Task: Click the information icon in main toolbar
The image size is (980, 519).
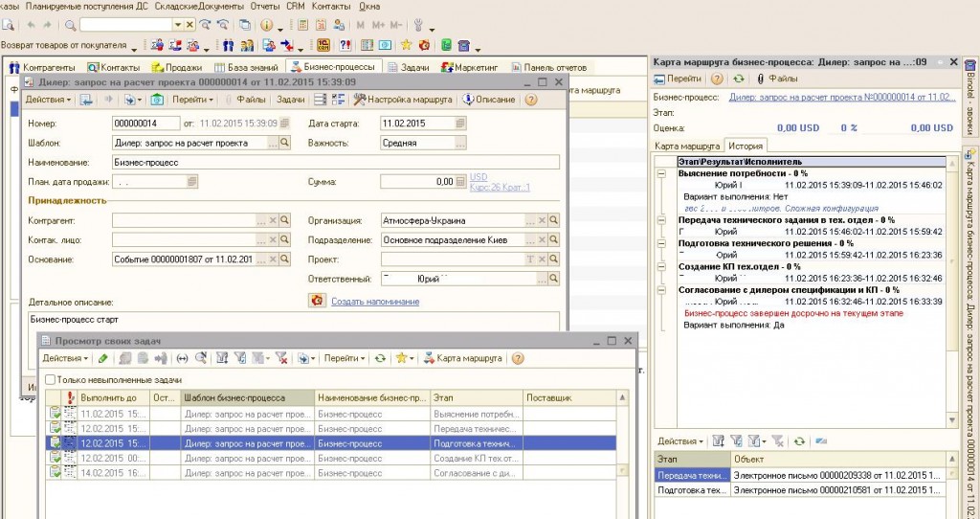Action: tap(267, 25)
